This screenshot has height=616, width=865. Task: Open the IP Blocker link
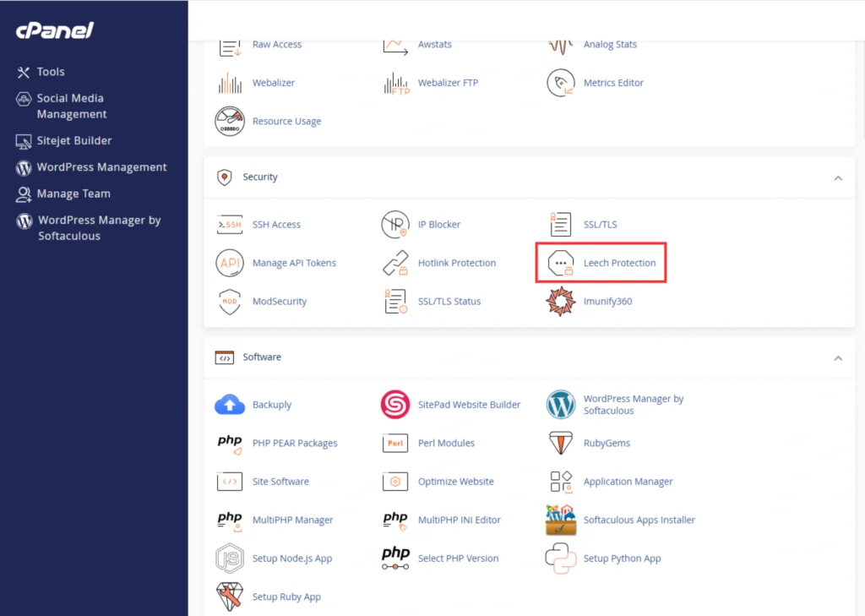click(x=439, y=225)
